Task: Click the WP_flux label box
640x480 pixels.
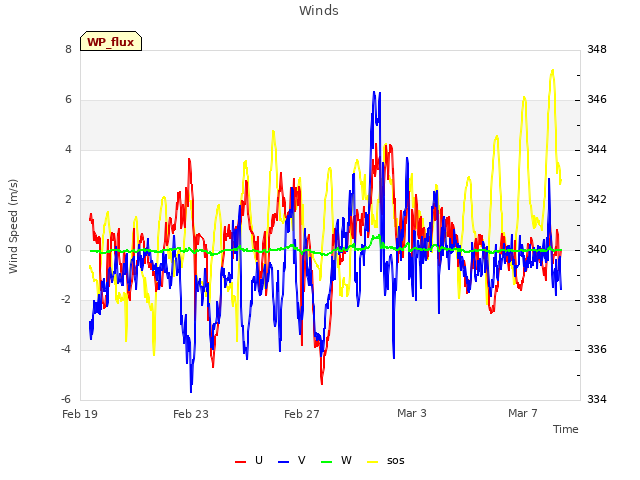Action: 111,41
